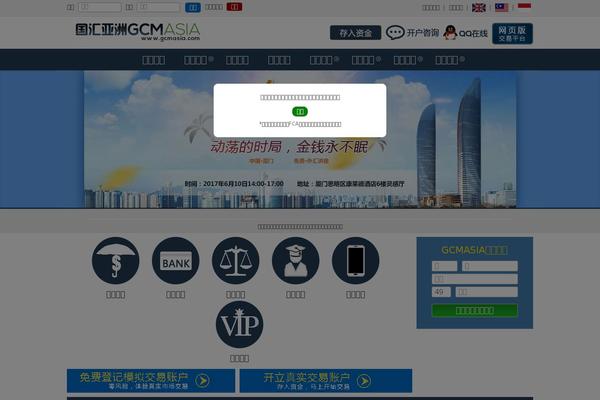Focus the phone number field beside 49
The width and height of the screenshot is (600, 400).
(x=487, y=292)
